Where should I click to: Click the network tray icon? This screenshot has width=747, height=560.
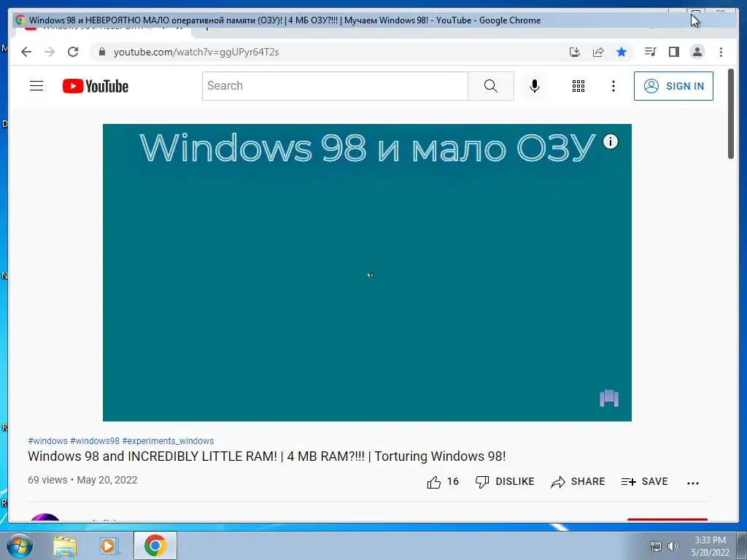tap(656, 546)
